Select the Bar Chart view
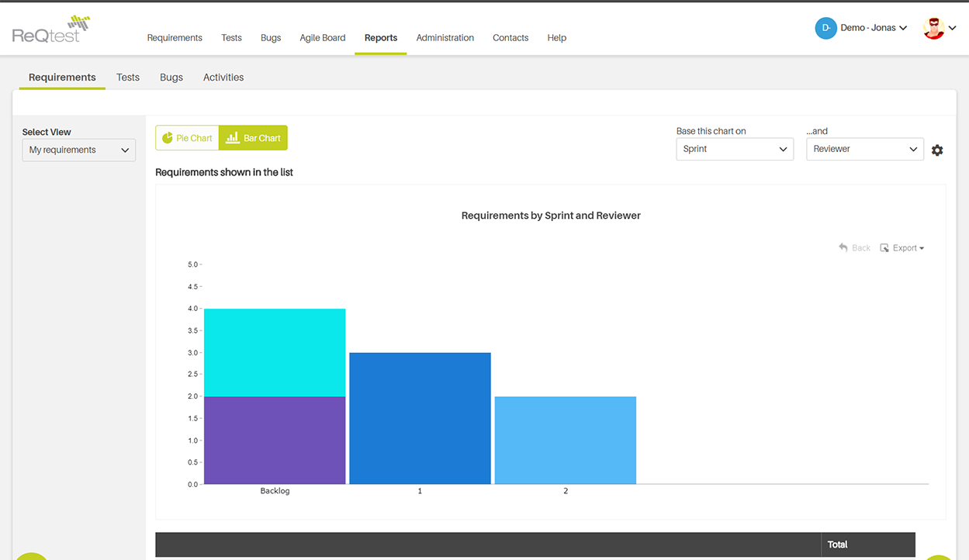This screenshot has height=560, width=969. (x=254, y=138)
